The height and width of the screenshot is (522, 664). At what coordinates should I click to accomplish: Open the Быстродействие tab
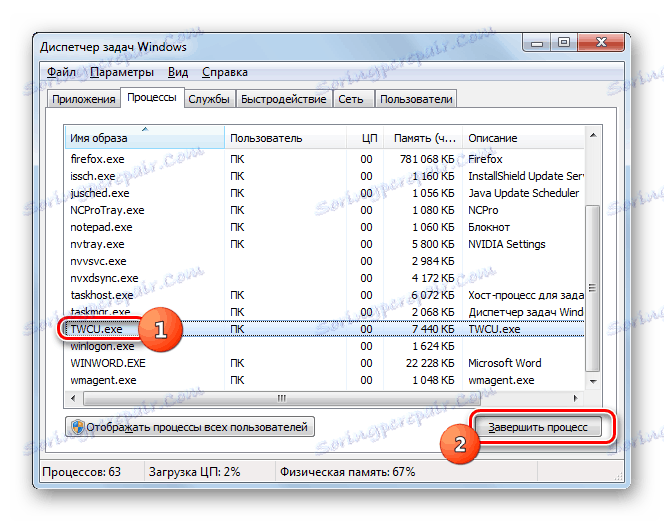pos(283,99)
